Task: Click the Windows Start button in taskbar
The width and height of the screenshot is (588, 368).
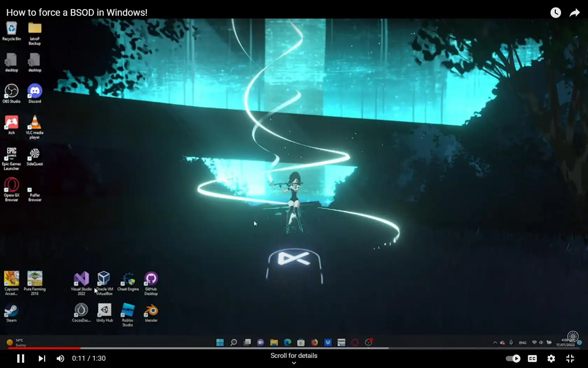Action: point(220,342)
